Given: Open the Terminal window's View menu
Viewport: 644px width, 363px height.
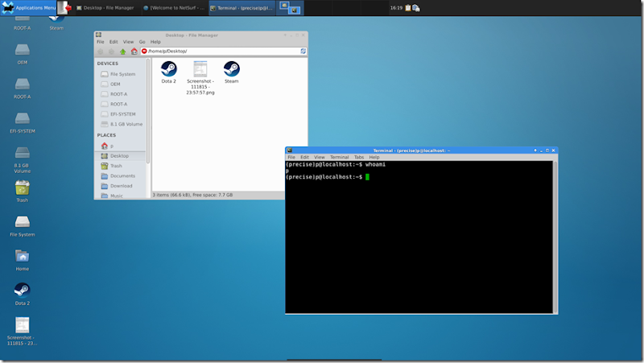Looking at the screenshot, I should pyautogui.click(x=319, y=157).
